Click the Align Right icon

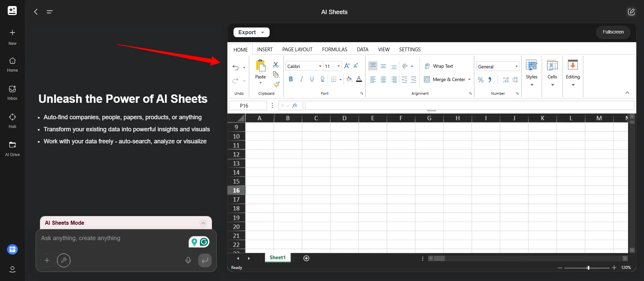tap(394, 79)
